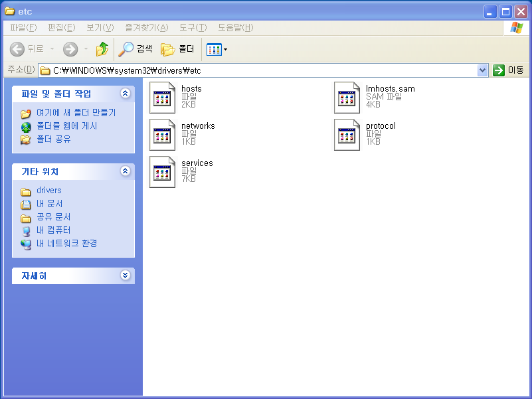Open drivers folder link in sidebar
532x399 pixels.
(49, 191)
